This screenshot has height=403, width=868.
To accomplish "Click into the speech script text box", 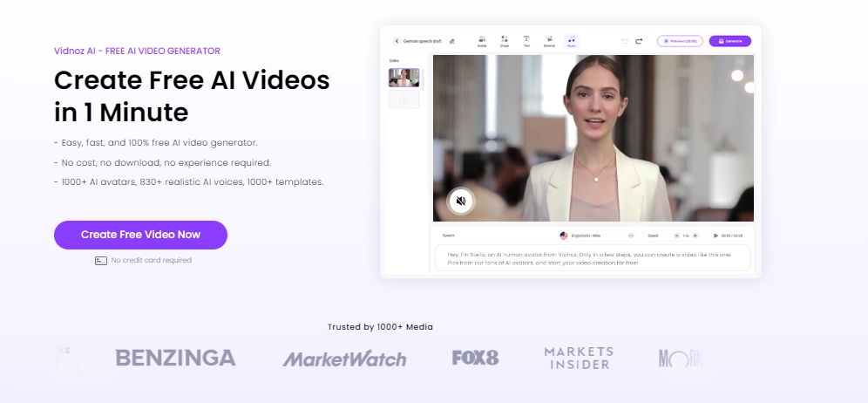I will [x=592, y=258].
